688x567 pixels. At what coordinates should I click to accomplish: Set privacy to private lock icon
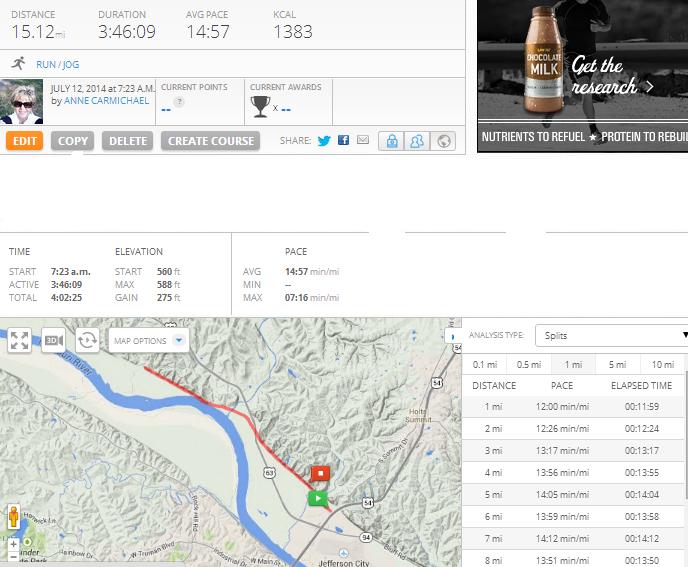391,141
